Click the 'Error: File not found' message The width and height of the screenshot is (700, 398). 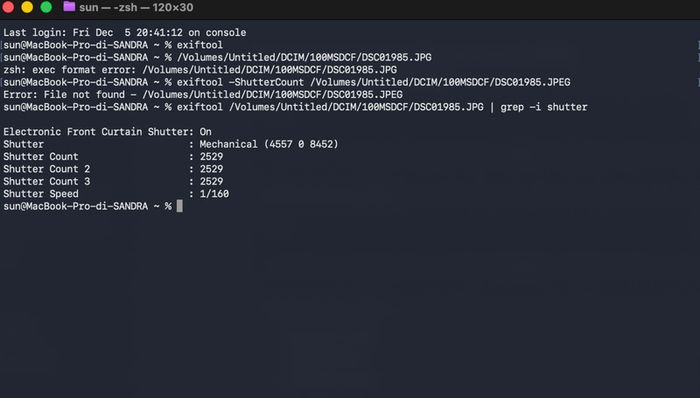(x=203, y=95)
